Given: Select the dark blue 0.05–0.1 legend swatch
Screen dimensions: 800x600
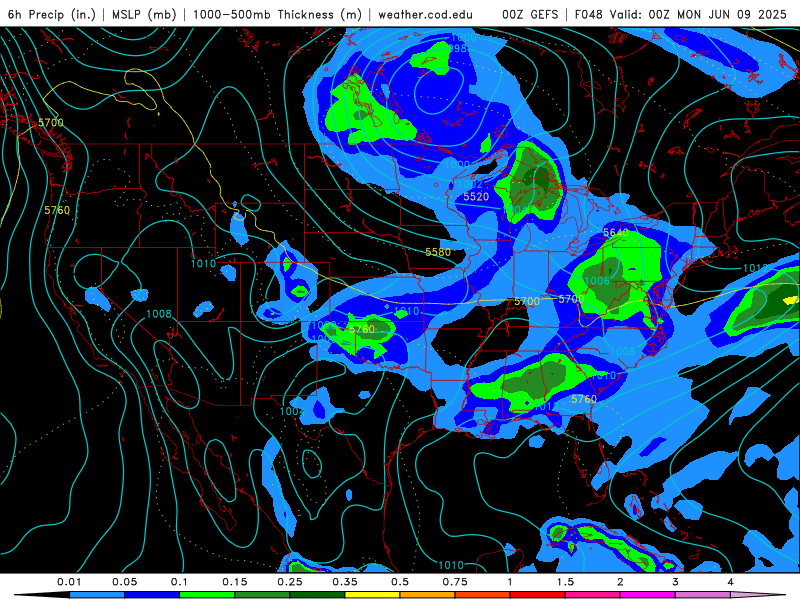Looking at the screenshot, I should (x=152, y=595).
